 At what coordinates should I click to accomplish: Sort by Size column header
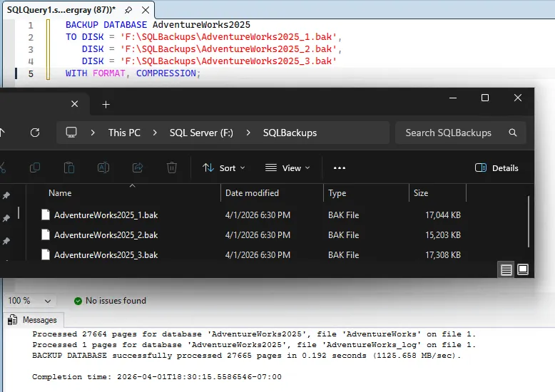(x=421, y=193)
